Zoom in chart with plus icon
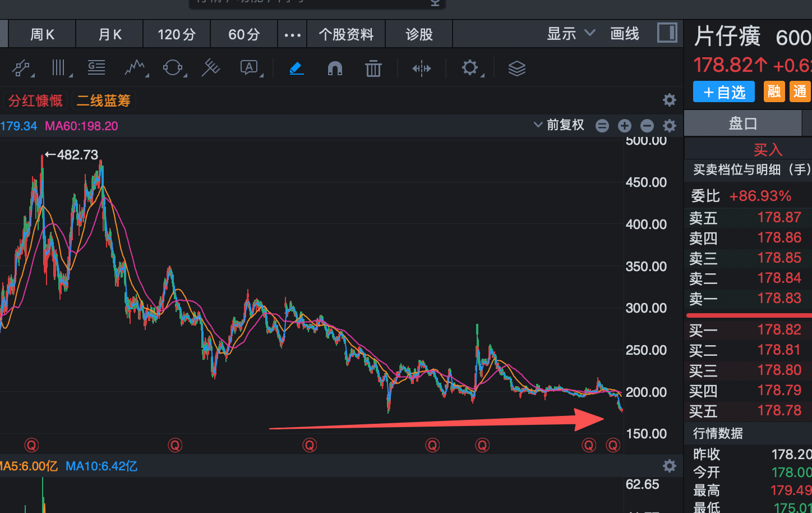 pos(625,126)
